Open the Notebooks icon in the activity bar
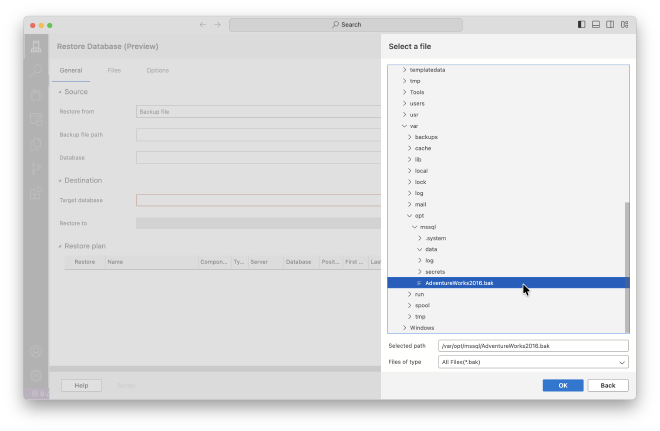 click(36, 95)
